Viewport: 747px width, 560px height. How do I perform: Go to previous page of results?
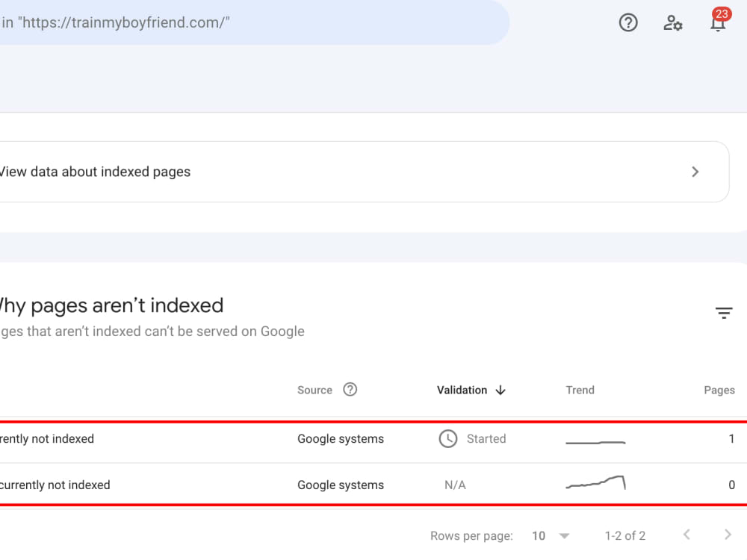click(686, 535)
